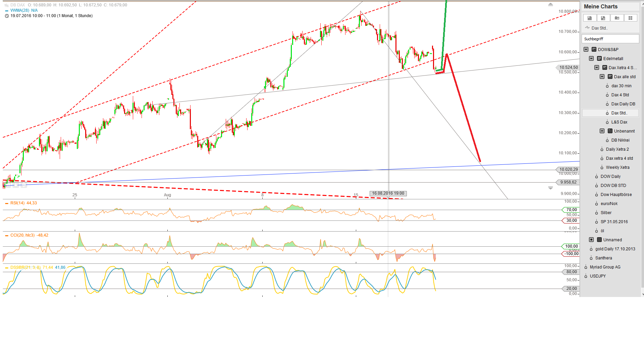This screenshot has height=349, width=644.
Task: Click the VWMA(28) indicator color marker
Action: tap(7, 11)
